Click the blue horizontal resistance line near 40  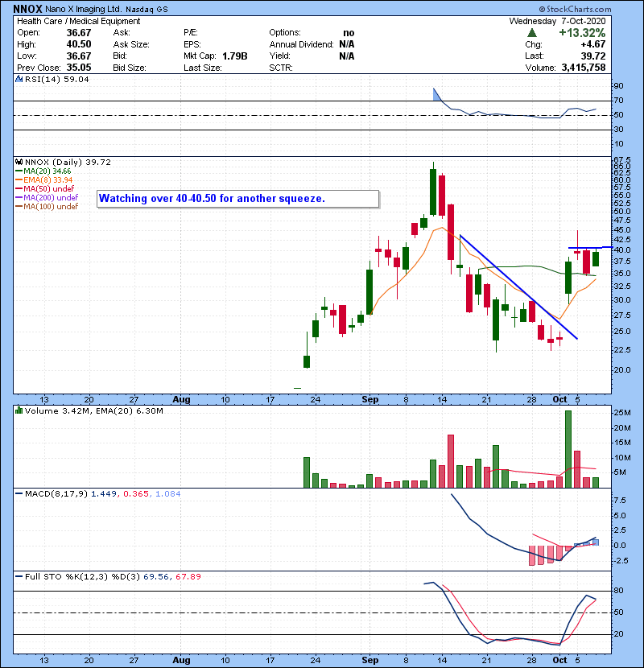(590, 247)
